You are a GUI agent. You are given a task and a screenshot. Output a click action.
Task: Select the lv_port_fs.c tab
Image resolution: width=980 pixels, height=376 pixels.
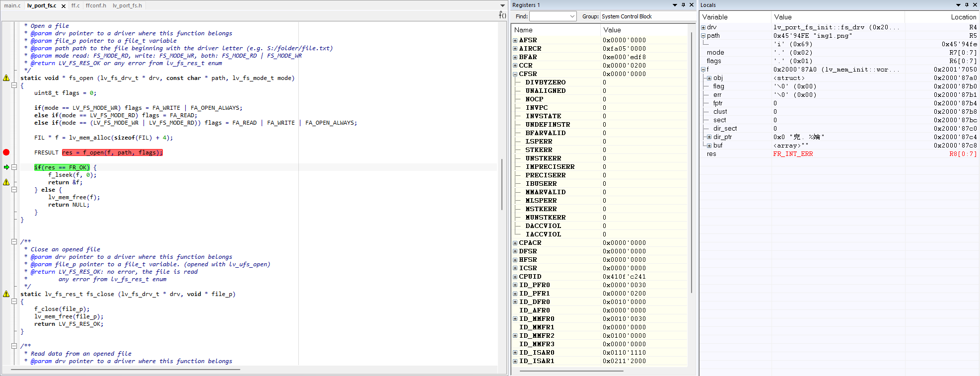[42, 5]
